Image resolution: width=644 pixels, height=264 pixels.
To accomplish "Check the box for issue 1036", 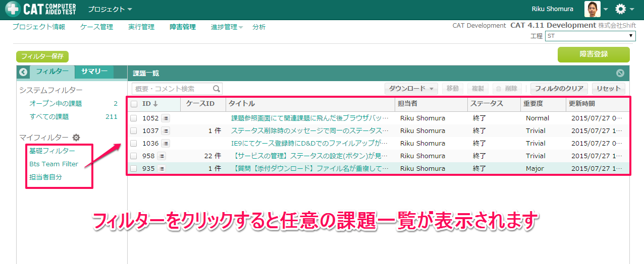I will (x=134, y=143).
